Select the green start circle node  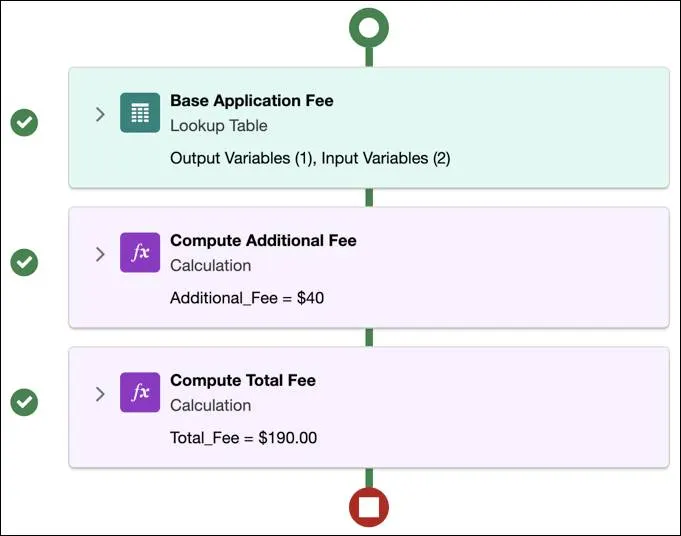(369, 27)
